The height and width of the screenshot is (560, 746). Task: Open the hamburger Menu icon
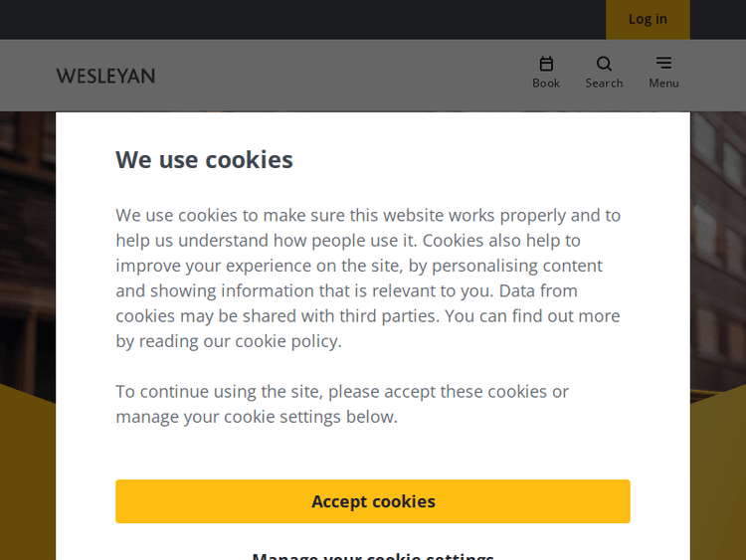point(663,63)
